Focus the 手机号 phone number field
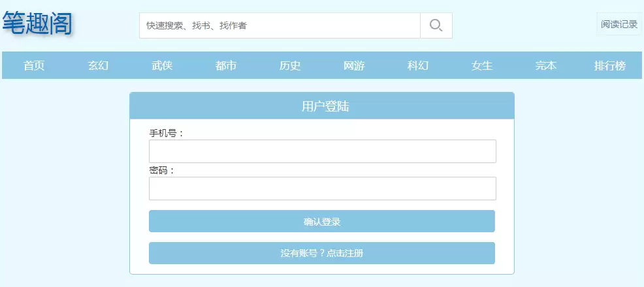Screen dimensions: 644x287 tap(322, 151)
